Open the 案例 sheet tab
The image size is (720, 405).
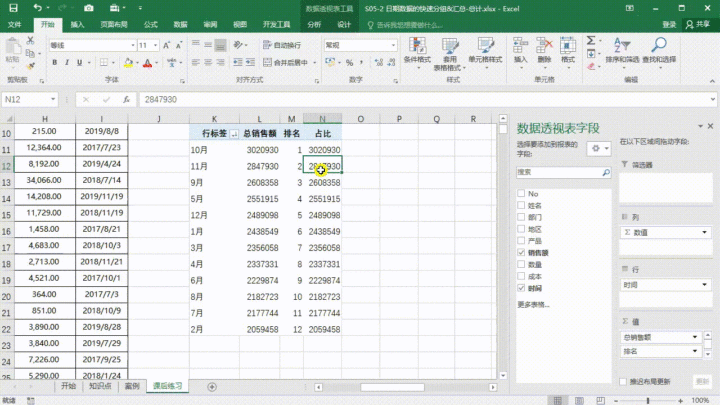point(132,386)
